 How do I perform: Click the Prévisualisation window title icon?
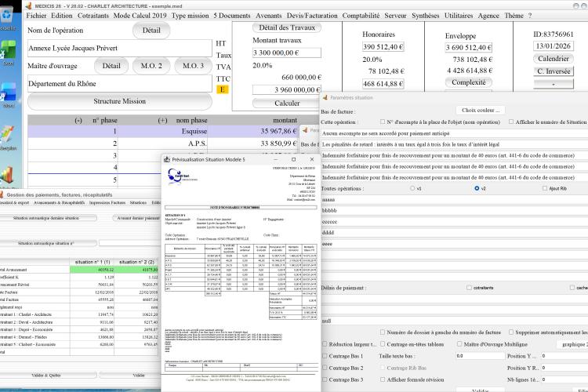167,159
